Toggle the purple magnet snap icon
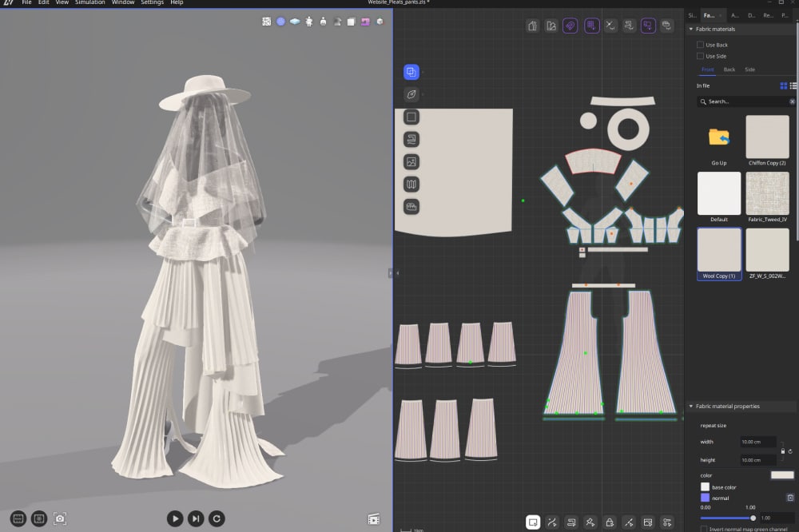799x532 pixels. [x=570, y=26]
